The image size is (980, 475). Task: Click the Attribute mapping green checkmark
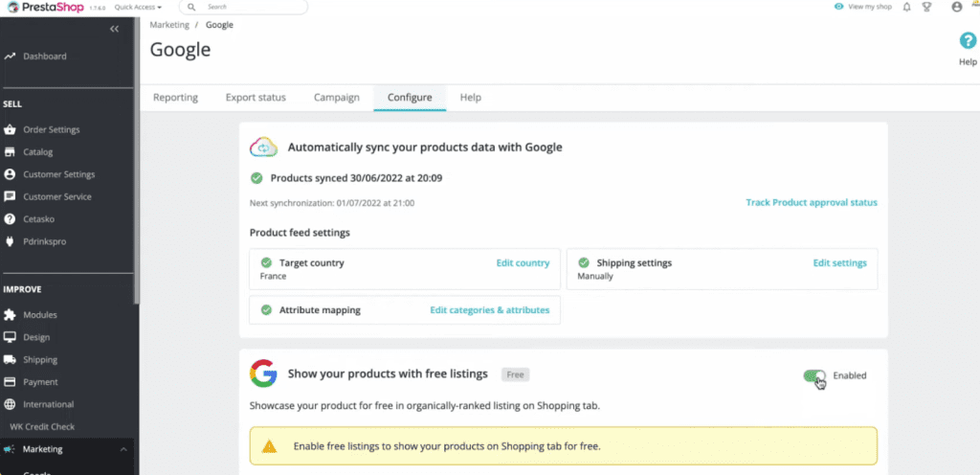(x=266, y=309)
